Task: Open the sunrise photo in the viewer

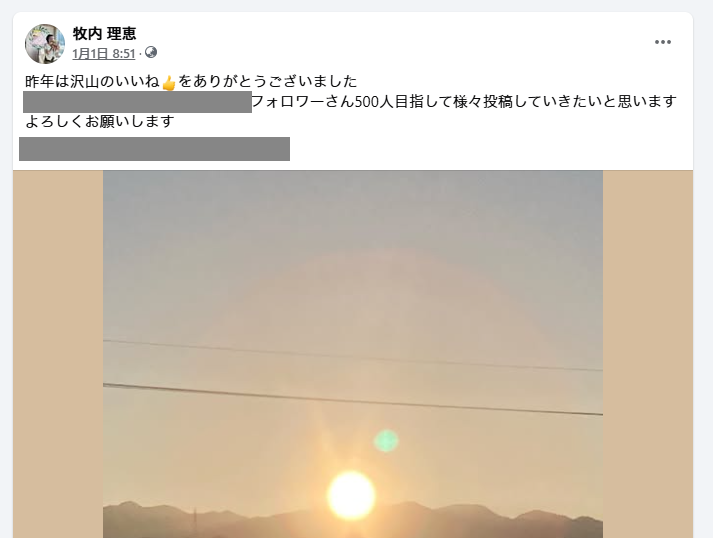Action: click(x=353, y=354)
